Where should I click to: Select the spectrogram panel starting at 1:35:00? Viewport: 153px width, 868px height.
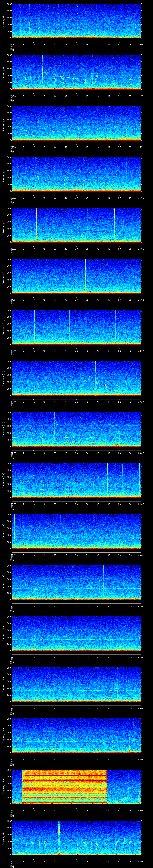[77, 327]
